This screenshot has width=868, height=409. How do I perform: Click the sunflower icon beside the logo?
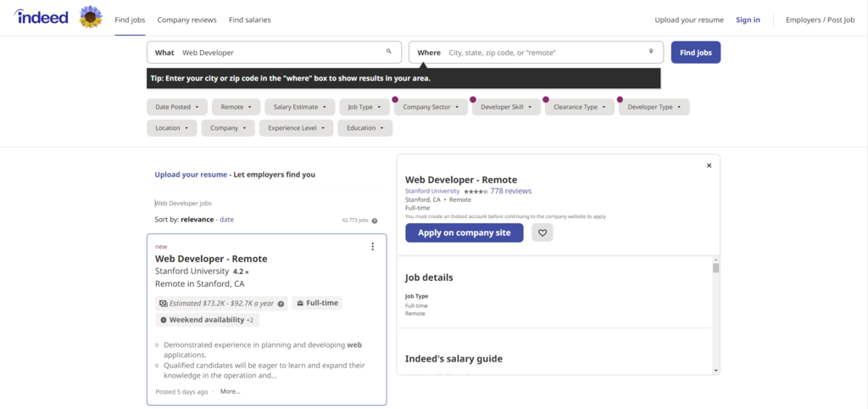click(x=90, y=17)
